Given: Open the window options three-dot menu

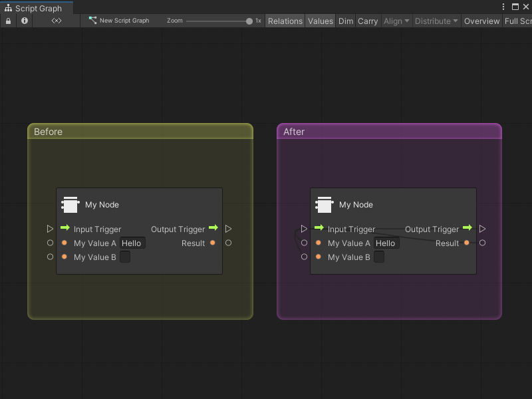Looking at the screenshot, I should [x=503, y=6].
